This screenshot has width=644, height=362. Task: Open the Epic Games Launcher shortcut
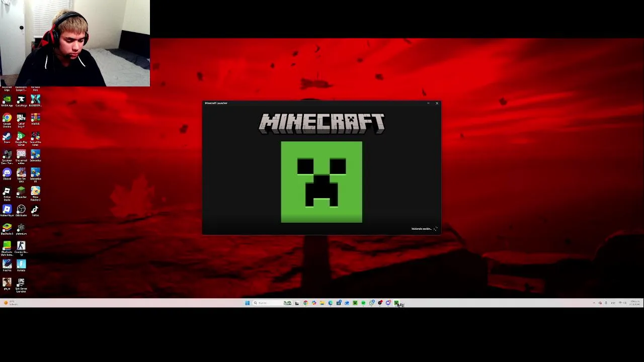tap(21, 285)
